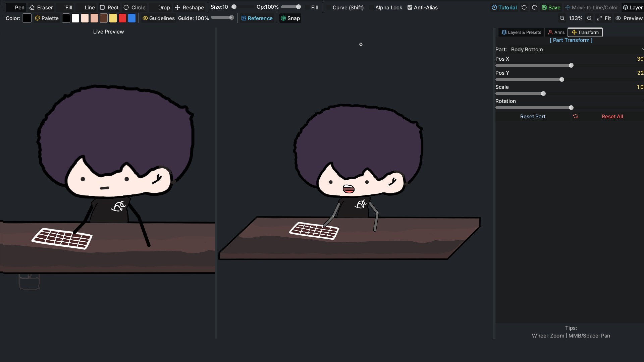Open the Preview mode

point(629,18)
